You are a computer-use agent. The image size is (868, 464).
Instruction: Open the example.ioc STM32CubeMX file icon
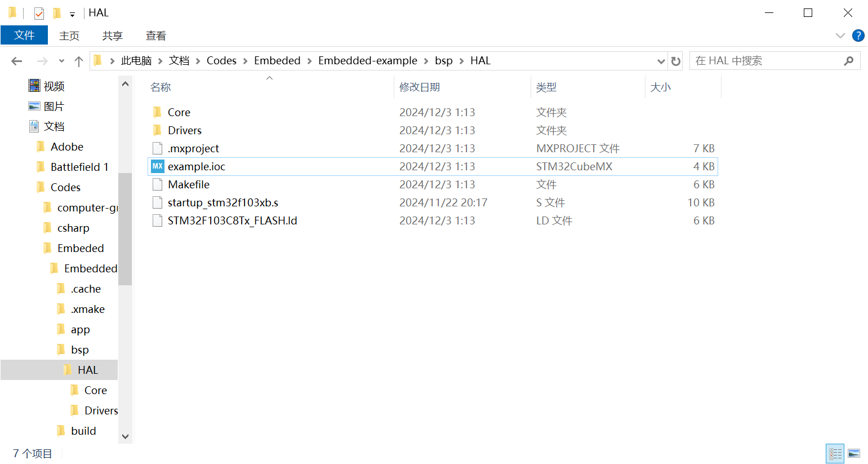coord(157,166)
